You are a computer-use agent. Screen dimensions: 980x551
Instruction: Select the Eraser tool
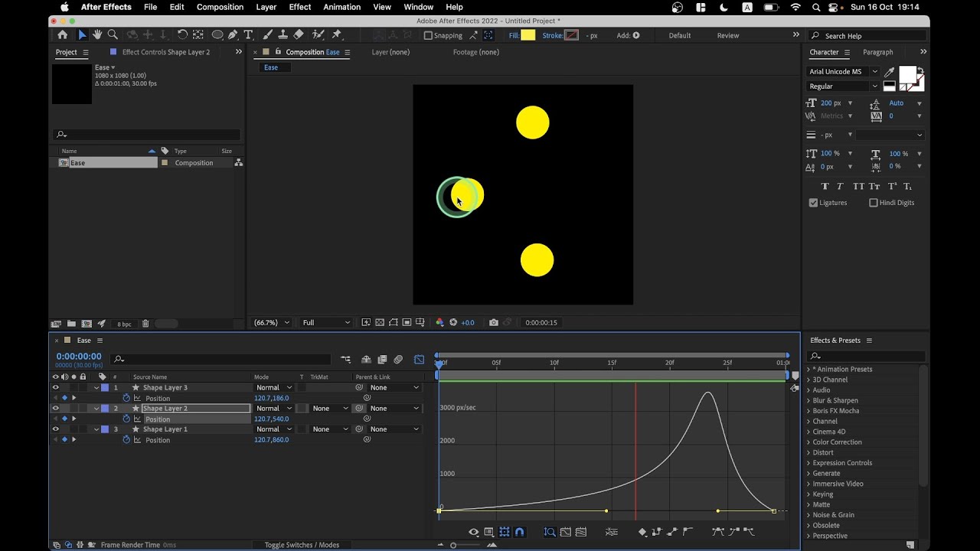pyautogui.click(x=299, y=35)
